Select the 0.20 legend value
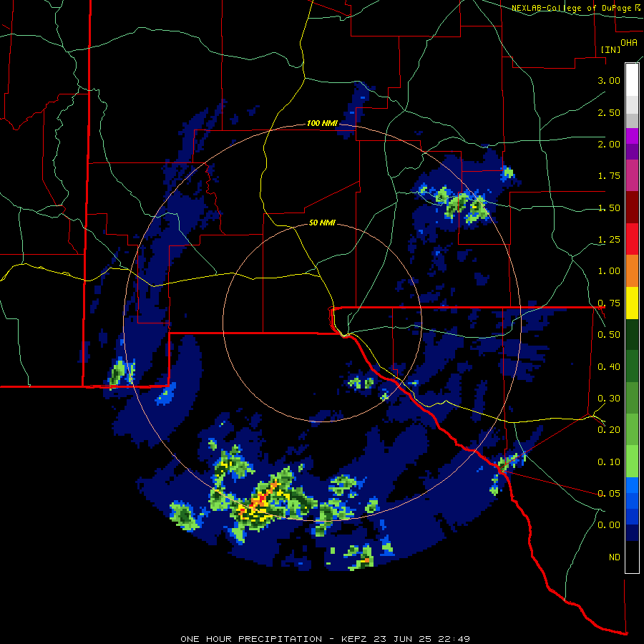This screenshot has height=644, width=644. click(x=609, y=430)
